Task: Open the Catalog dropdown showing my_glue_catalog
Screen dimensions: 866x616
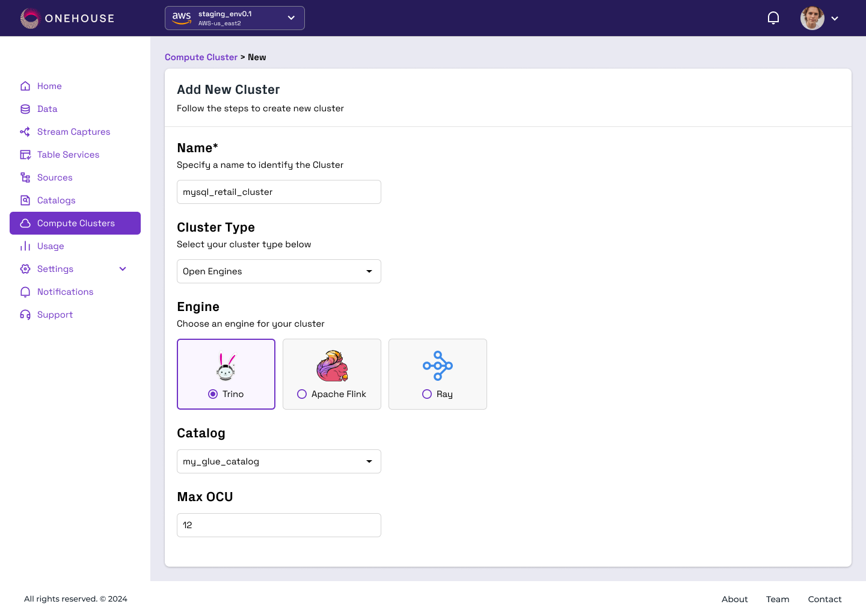Action: pos(279,461)
